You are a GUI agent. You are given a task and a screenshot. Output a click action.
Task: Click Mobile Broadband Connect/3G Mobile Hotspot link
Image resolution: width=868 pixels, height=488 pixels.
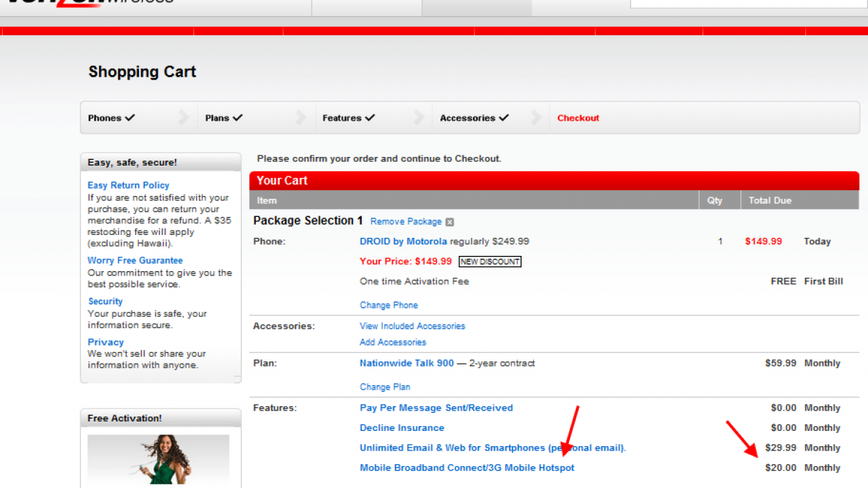[x=467, y=468]
